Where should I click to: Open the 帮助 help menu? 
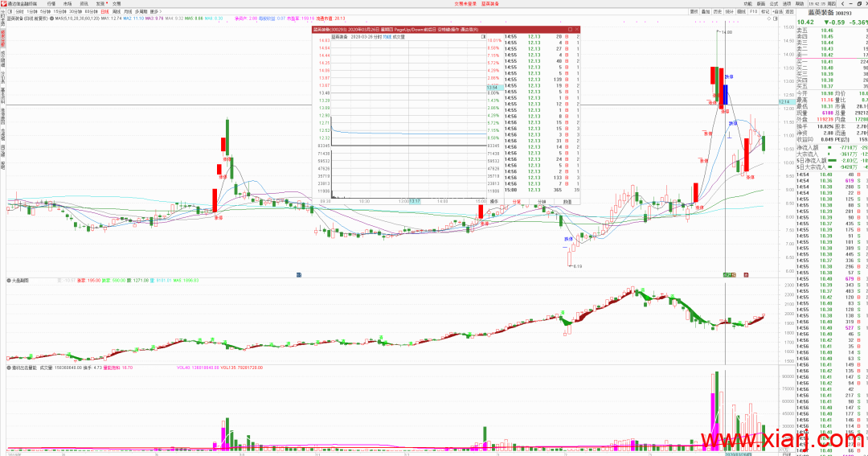[x=800, y=3]
